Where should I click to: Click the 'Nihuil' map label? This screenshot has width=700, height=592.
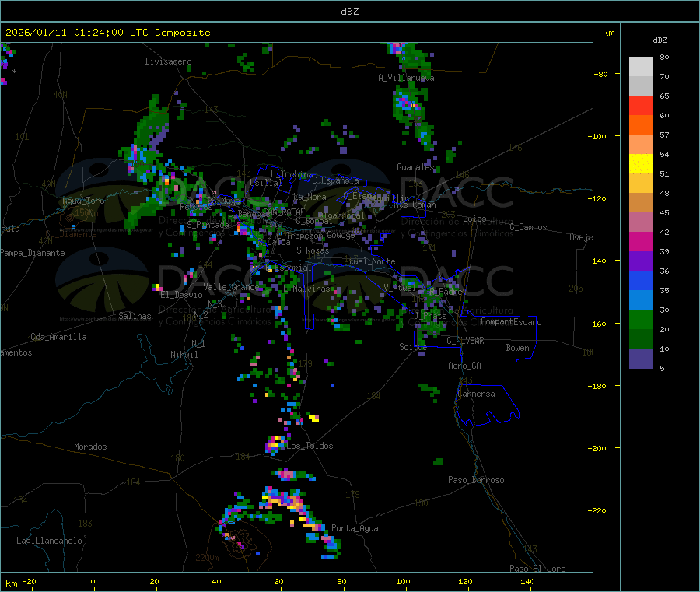184,355
